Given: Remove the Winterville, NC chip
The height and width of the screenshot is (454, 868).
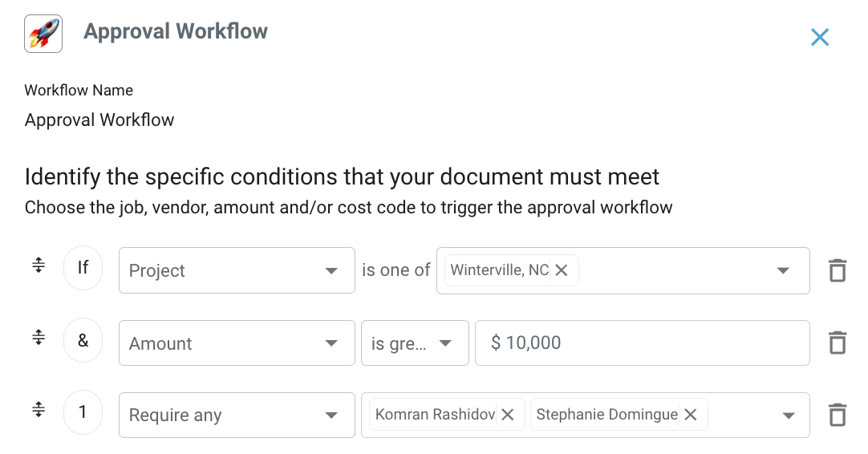Looking at the screenshot, I should [x=562, y=270].
